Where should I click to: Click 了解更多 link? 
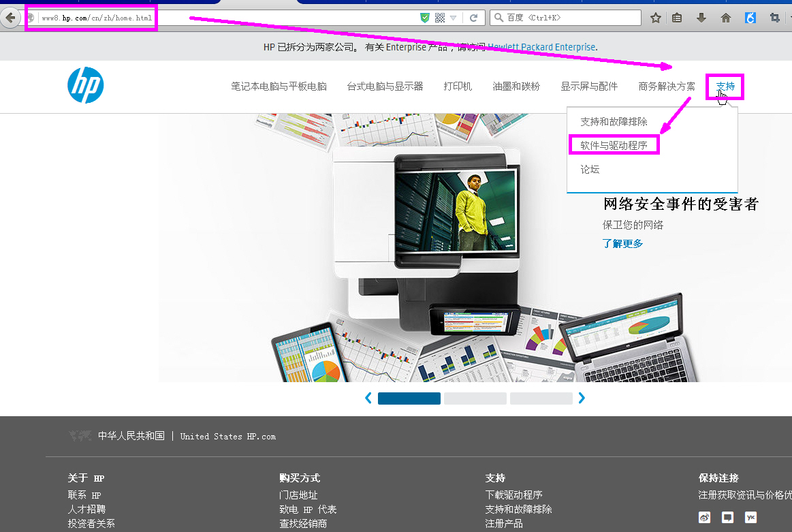coord(623,243)
